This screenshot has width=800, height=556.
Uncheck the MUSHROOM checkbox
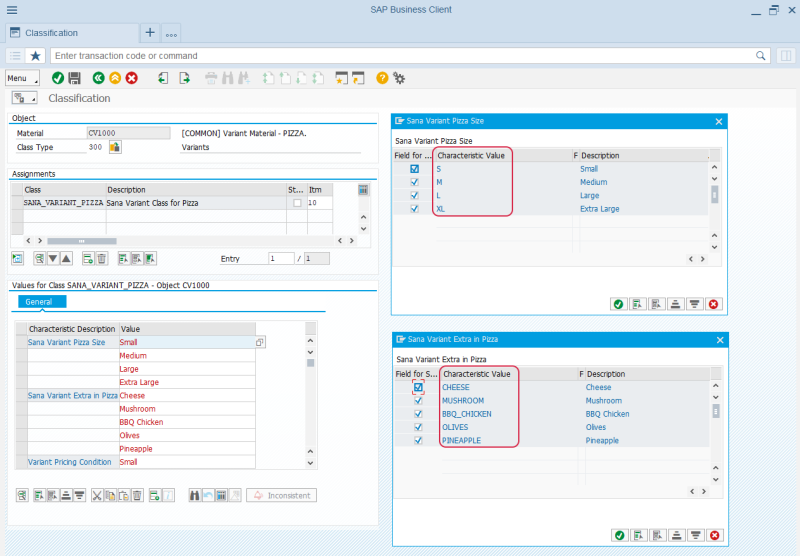(x=418, y=400)
